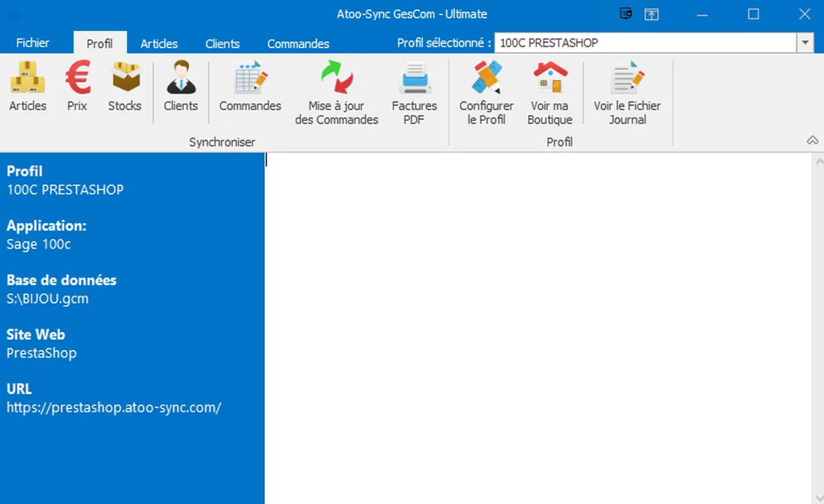Screen dimensions: 824x504
Task: Click the title bar monitor icon
Action: point(626,14)
